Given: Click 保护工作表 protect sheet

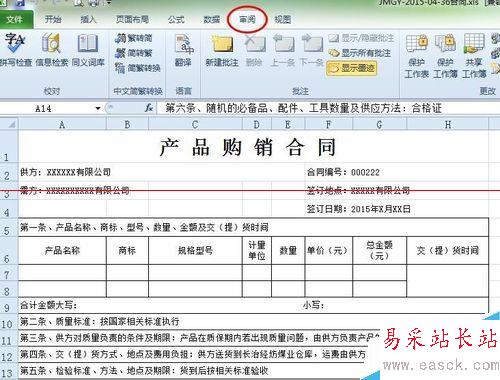Looking at the screenshot, I should click(416, 56).
